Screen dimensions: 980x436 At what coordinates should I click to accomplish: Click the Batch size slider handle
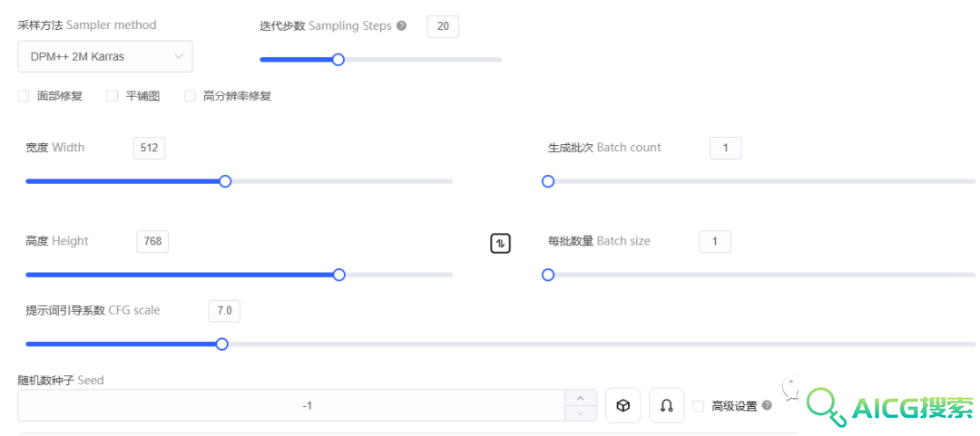(548, 275)
